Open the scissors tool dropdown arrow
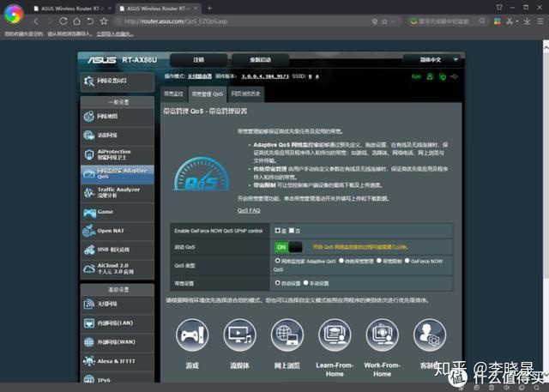The height and width of the screenshot is (392, 549). coord(516,21)
